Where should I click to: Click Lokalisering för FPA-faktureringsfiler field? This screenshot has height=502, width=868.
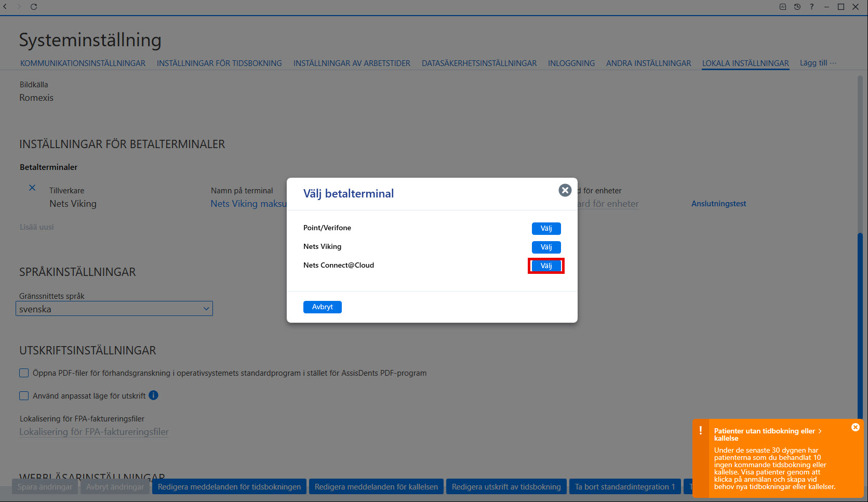point(94,432)
